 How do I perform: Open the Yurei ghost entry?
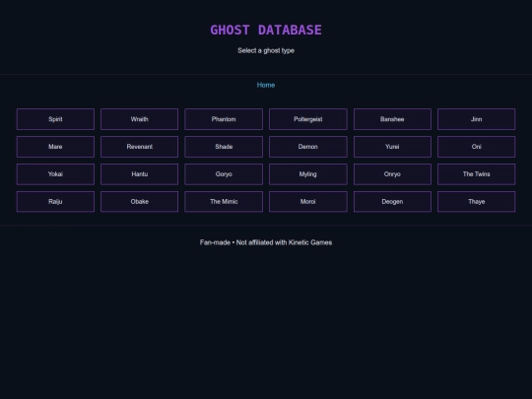pos(392,147)
